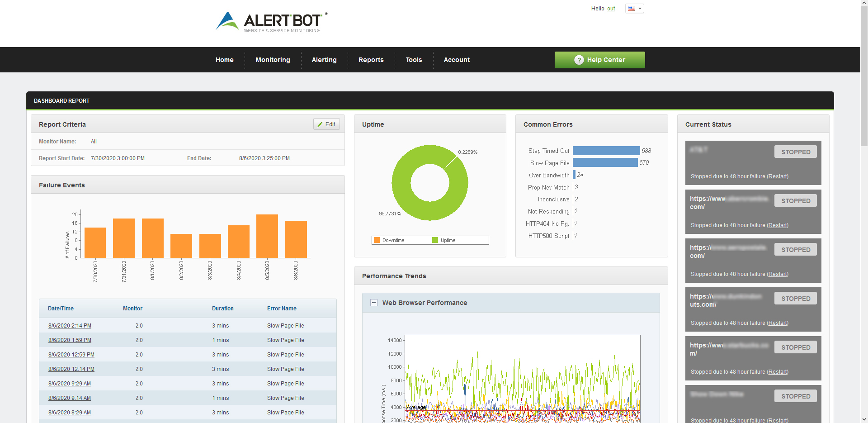Click the '0.2269%' downtime label
This screenshot has width=868, height=423.
point(467,152)
